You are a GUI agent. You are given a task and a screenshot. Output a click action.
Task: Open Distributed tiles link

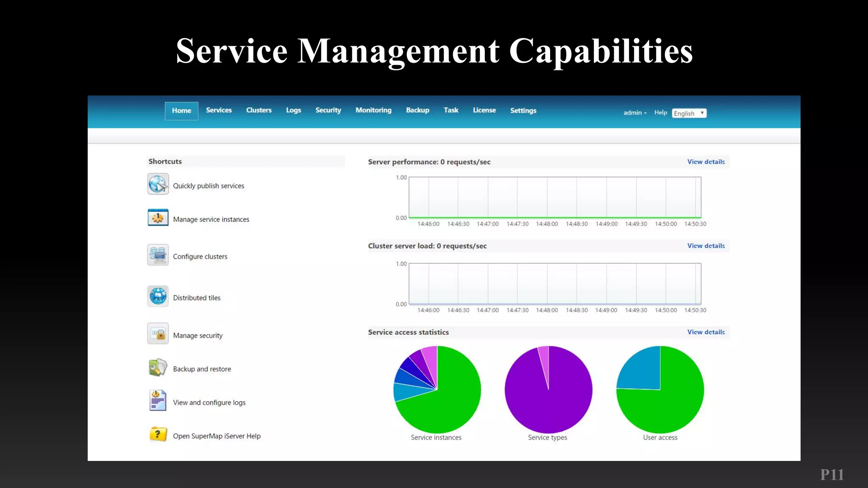(197, 298)
